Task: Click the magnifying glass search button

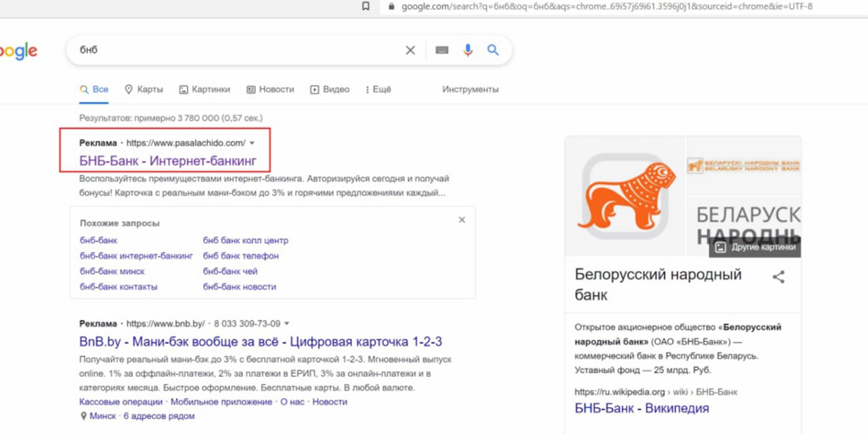Action: coord(493,50)
